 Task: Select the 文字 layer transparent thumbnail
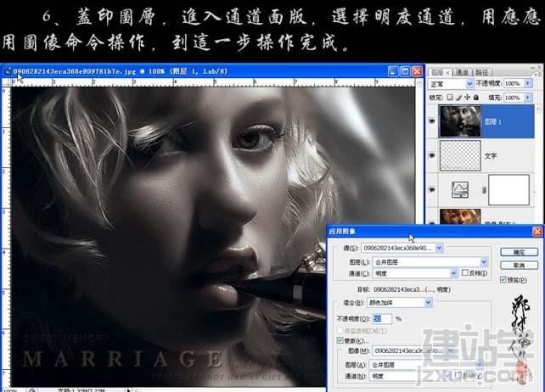point(460,155)
